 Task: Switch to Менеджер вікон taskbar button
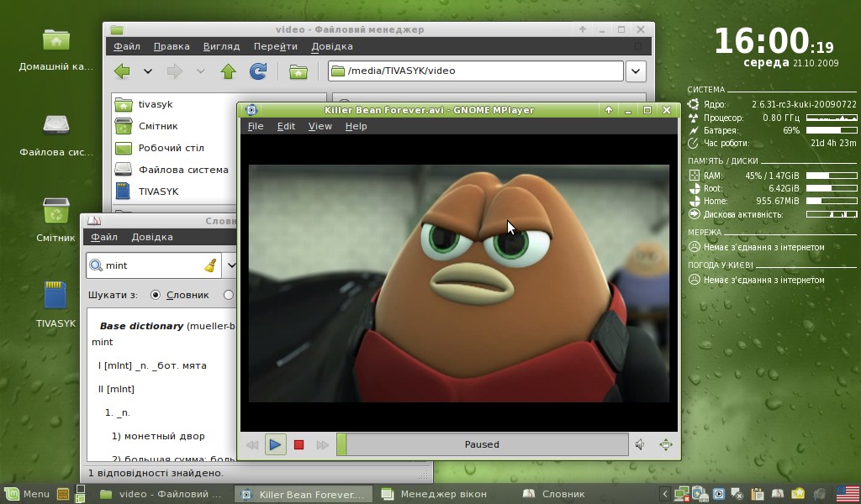click(x=433, y=494)
